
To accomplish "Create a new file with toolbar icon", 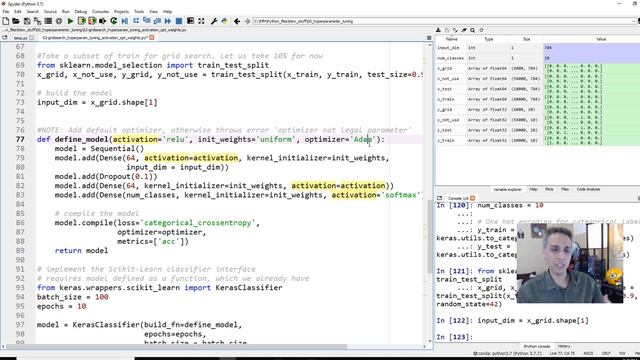I will point(5,21).
